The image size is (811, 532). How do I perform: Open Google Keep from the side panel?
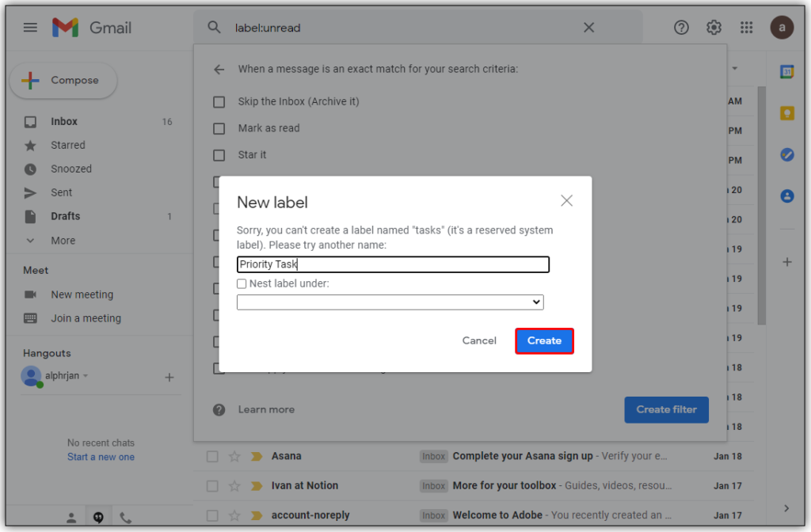[786, 112]
